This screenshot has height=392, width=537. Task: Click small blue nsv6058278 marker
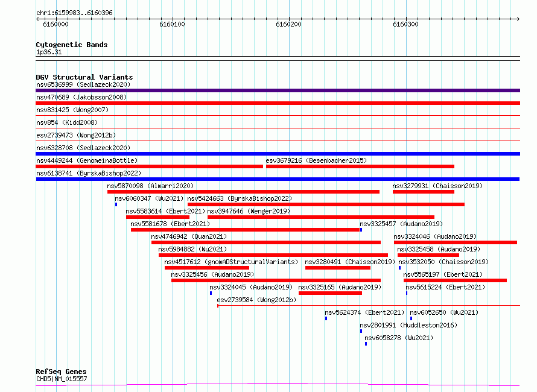pyautogui.click(x=366, y=344)
